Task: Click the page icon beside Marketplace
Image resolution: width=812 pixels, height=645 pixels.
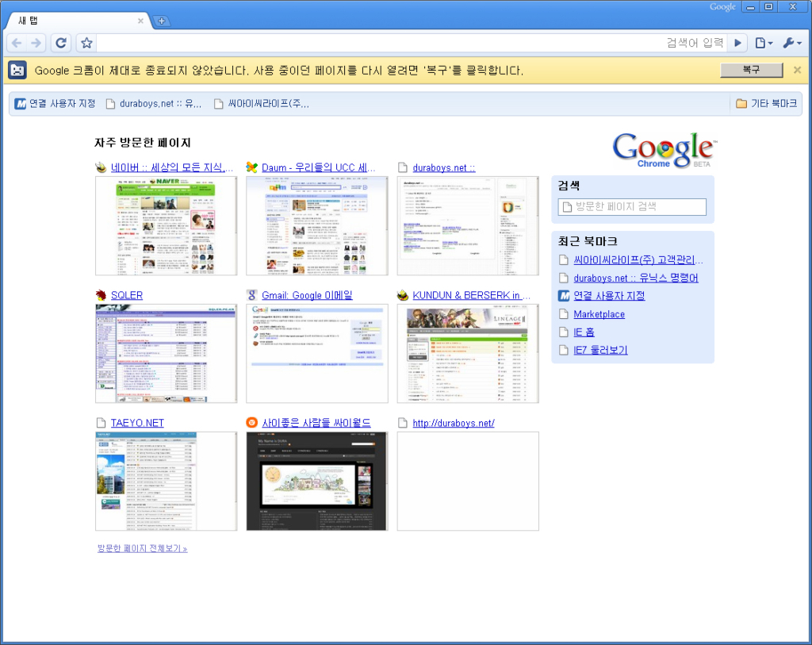Action: (x=564, y=314)
